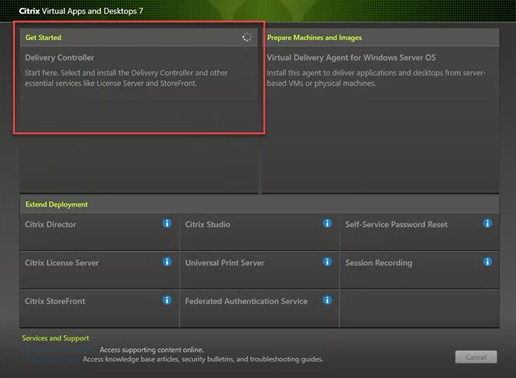This screenshot has width=516, height=378.
Task: Show info for Federated Authentication Service
Action: [327, 300]
